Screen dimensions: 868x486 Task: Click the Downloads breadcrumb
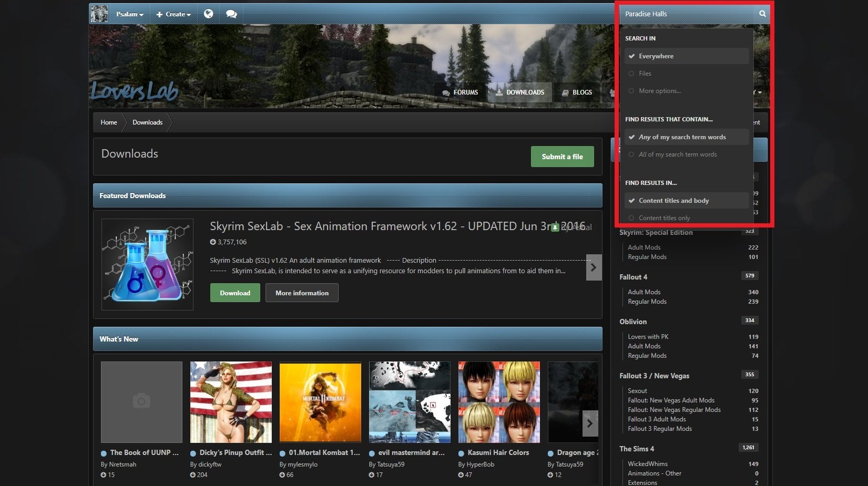(x=148, y=122)
